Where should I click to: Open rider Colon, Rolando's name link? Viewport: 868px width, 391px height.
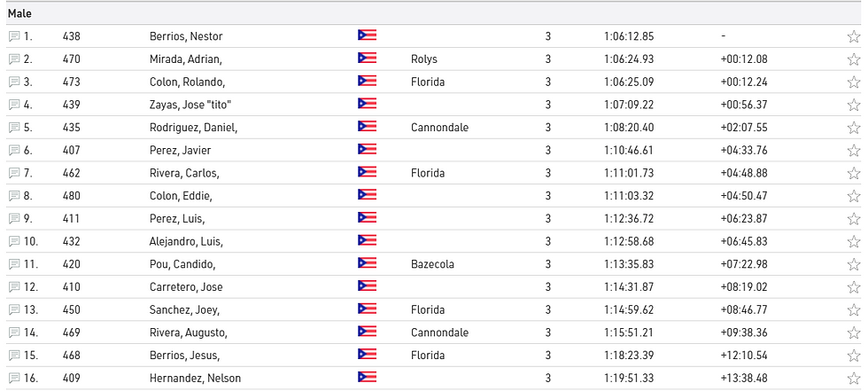[x=184, y=82]
